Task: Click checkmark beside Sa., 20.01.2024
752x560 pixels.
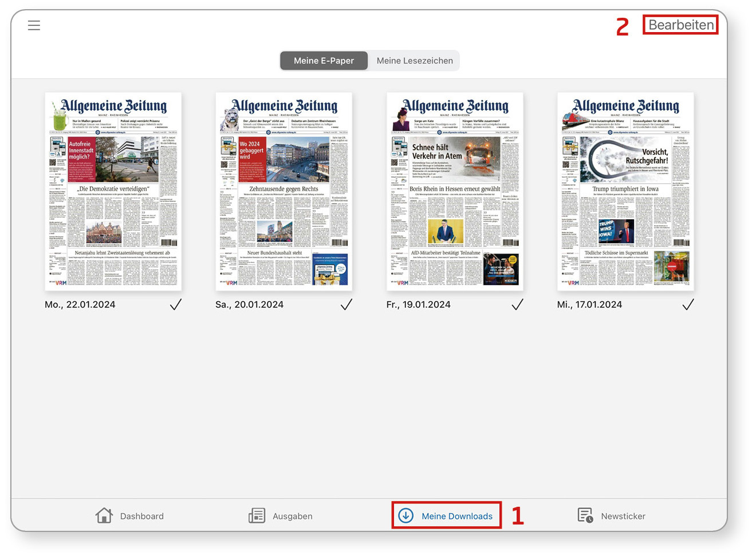Action: point(347,305)
